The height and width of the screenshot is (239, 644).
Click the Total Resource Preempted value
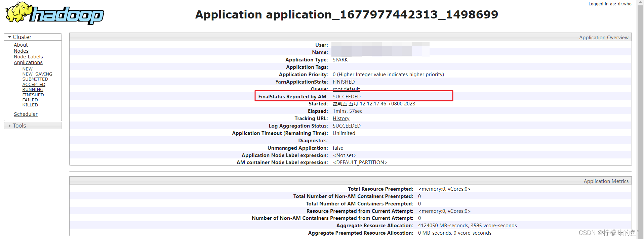click(444, 189)
